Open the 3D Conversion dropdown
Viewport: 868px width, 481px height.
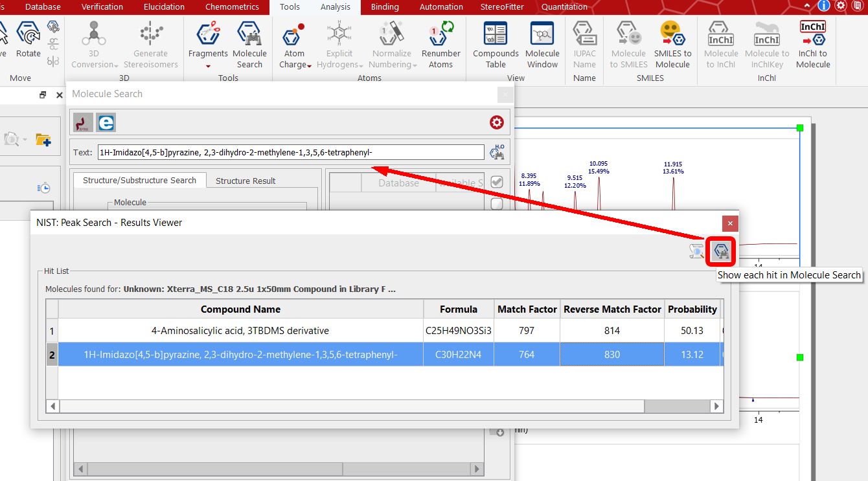tap(116, 65)
